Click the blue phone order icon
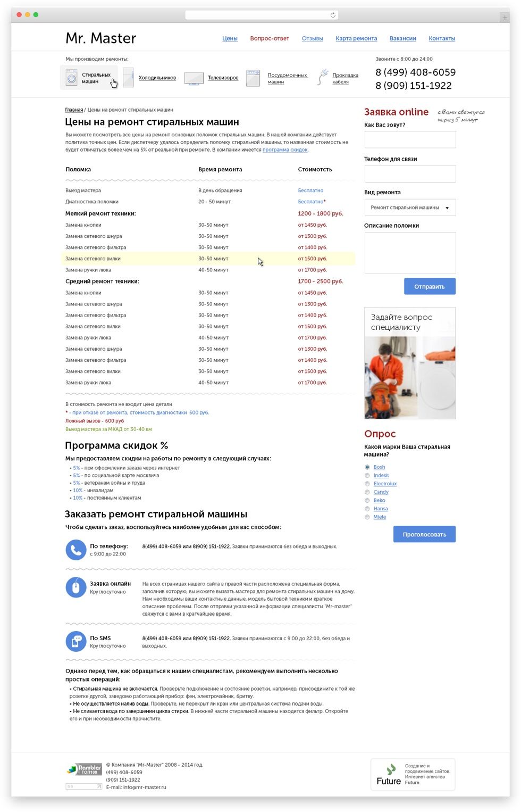521x812 pixels. point(76,550)
